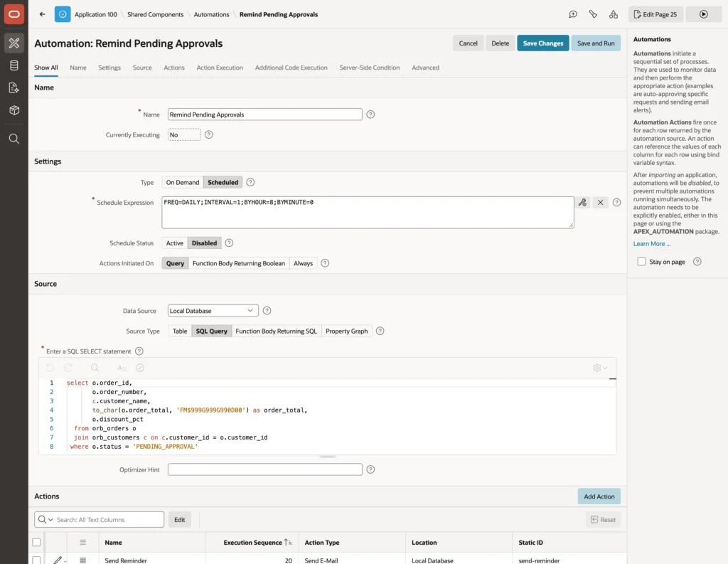Click the validate checkmark in code editor
728x564 pixels.
[x=140, y=368]
